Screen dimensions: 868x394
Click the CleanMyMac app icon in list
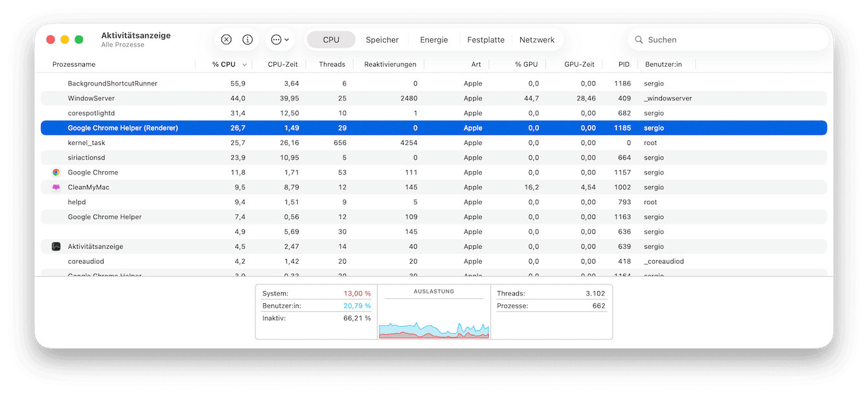pyautogui.click(x=56, y=187)
